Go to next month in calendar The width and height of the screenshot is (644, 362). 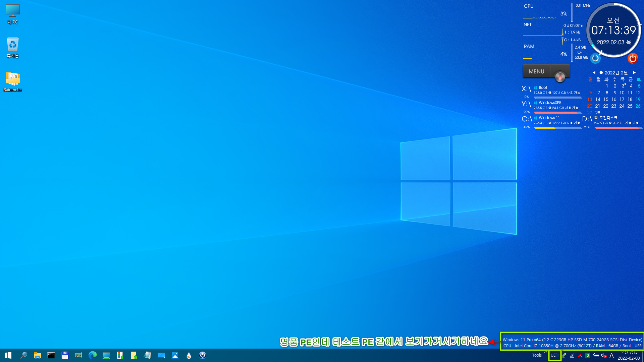pos(634,72)
